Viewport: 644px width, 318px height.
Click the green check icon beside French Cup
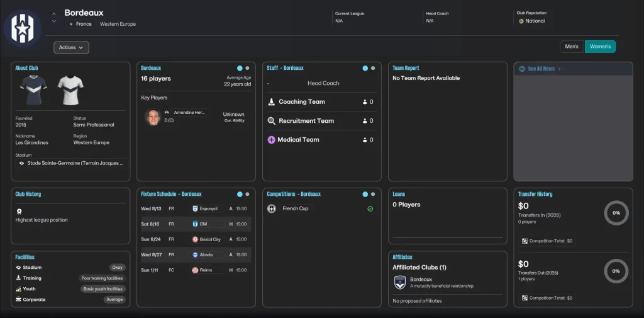point(370,209)
